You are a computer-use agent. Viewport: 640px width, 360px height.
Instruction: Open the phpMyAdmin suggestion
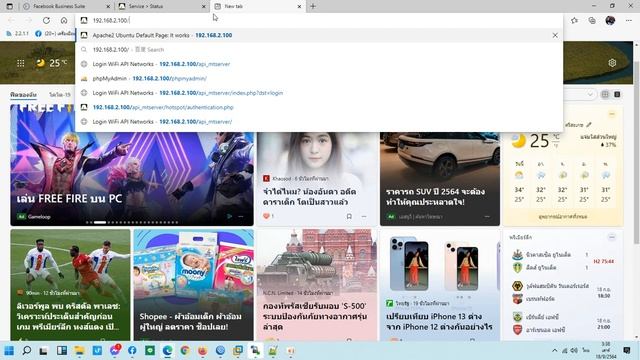tap(318, 78)
